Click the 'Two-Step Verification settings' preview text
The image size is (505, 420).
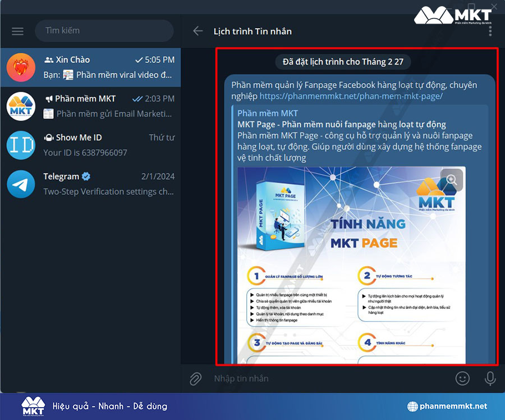click(x=108, y=191)
